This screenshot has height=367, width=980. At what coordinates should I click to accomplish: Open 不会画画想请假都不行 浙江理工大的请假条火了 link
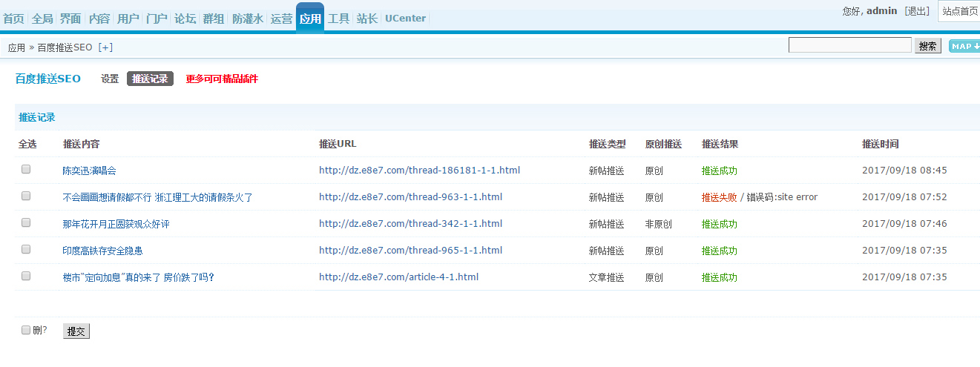pyautogui.click(x=158, y=197)
